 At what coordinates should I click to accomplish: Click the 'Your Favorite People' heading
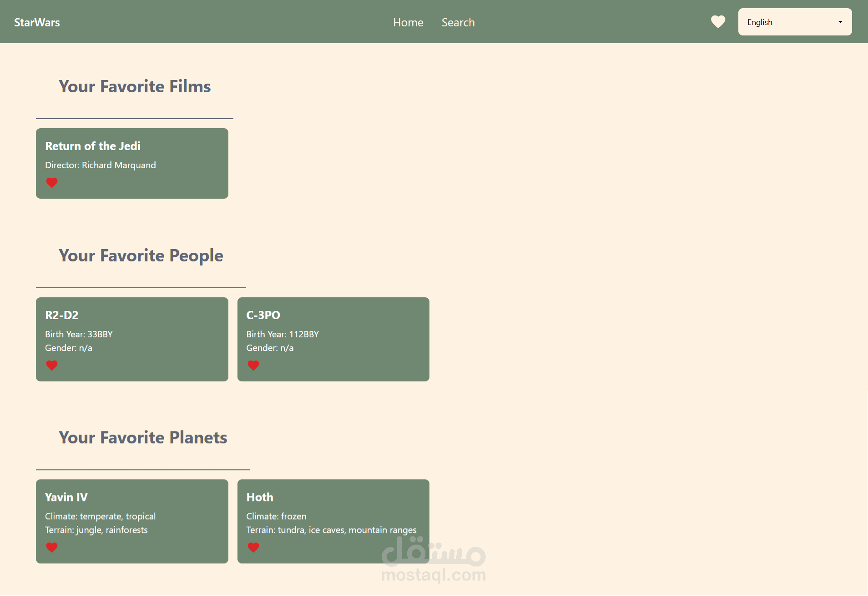click(x=141, y=255)
